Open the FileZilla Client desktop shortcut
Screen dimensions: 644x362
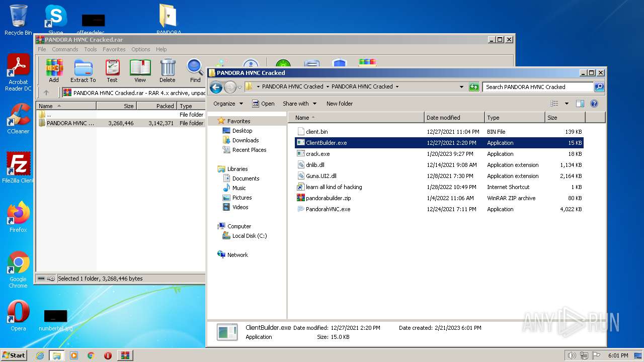18,167
